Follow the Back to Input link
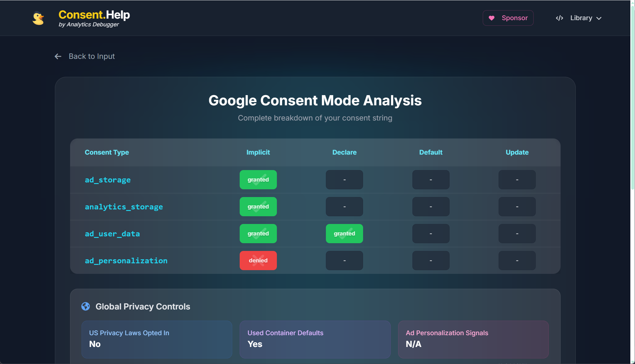 pyautogui.click(x=91, y=56)
